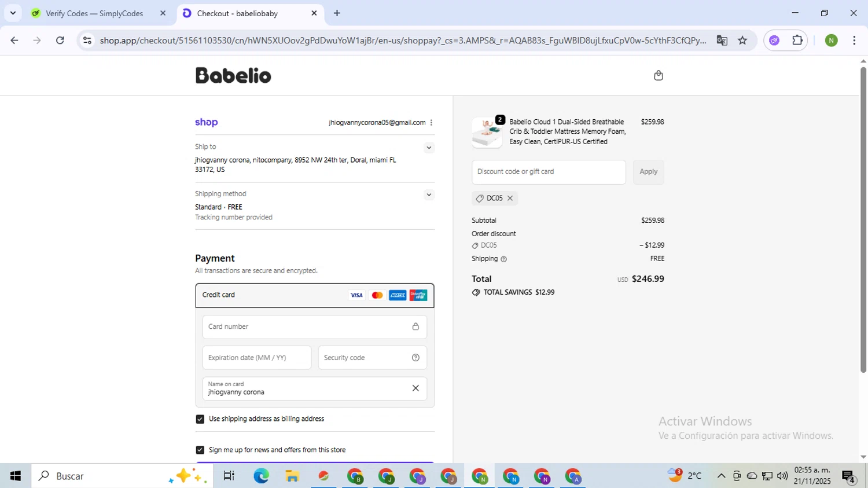Show hidden system tray icons

coord(721,476)
